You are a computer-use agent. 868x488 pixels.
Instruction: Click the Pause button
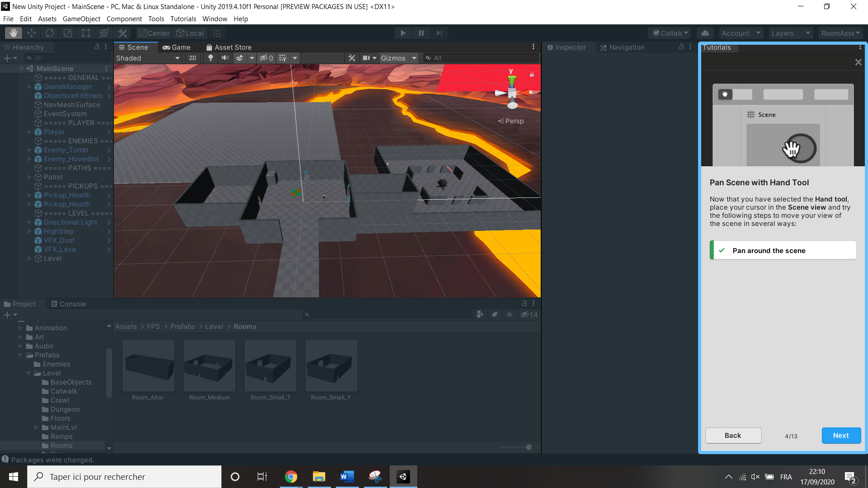(421, 33)
